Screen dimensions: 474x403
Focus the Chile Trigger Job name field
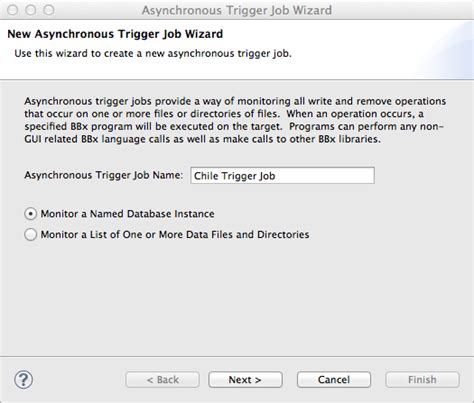282,175
